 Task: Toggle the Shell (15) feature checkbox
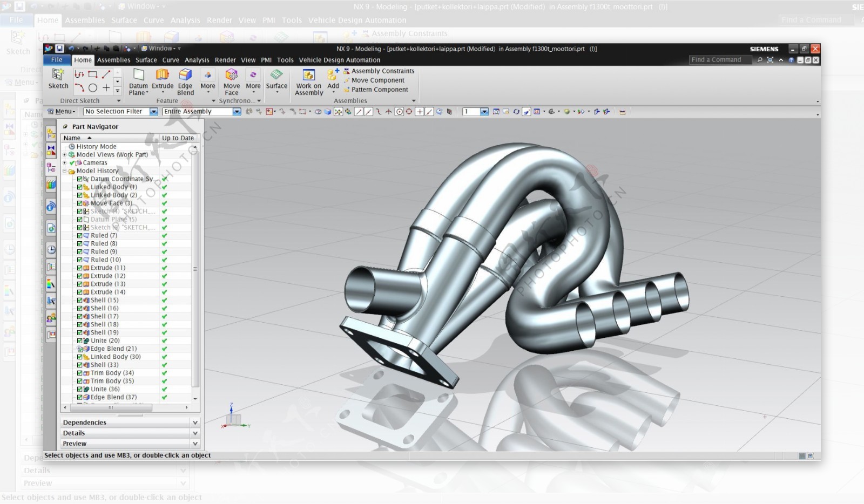pos(79,301)
